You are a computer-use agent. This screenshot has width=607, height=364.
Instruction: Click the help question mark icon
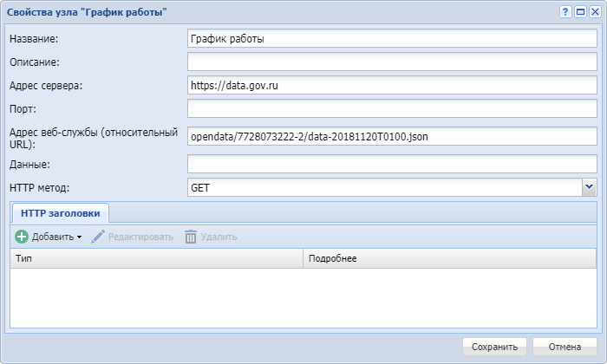pyautogui.click(x=565, y=12)
